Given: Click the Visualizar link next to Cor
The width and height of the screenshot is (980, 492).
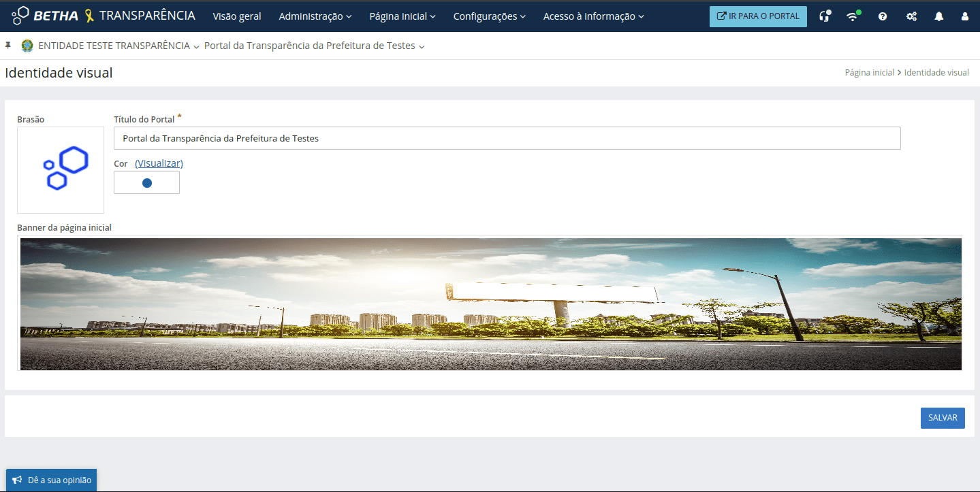Looking at the screenshot, I should tap(159, 163).
